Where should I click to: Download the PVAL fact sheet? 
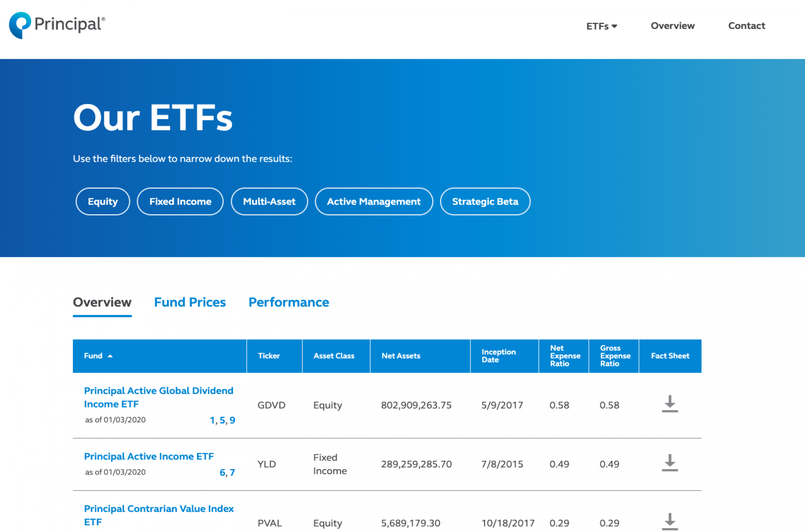(x=670, y=522)
